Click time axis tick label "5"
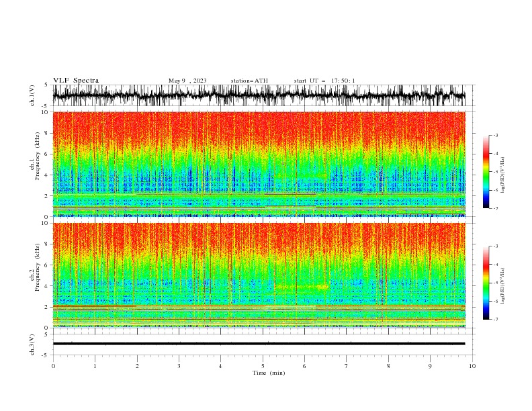Screen dimensions: 532x411 point(263,366)
